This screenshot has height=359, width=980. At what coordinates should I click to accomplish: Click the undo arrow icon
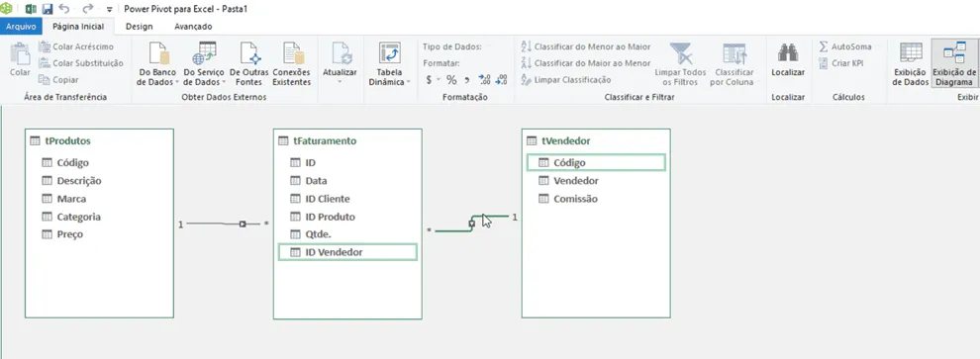point(63,9)
